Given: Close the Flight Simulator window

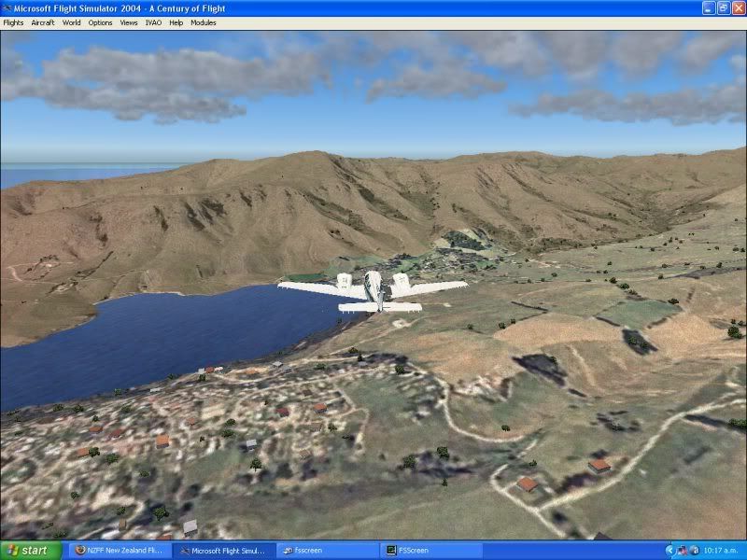Looking at the screenshot, I should point(737,8).
